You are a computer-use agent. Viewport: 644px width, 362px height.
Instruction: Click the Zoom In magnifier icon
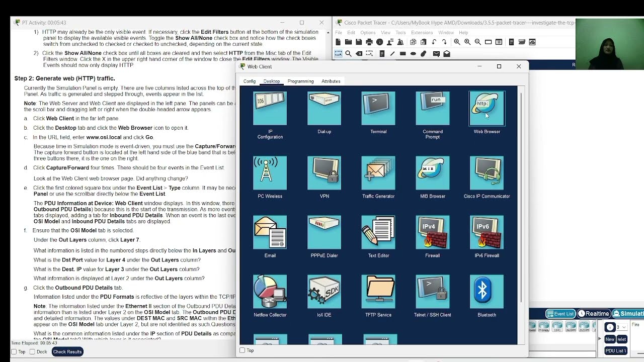(457, 42)
